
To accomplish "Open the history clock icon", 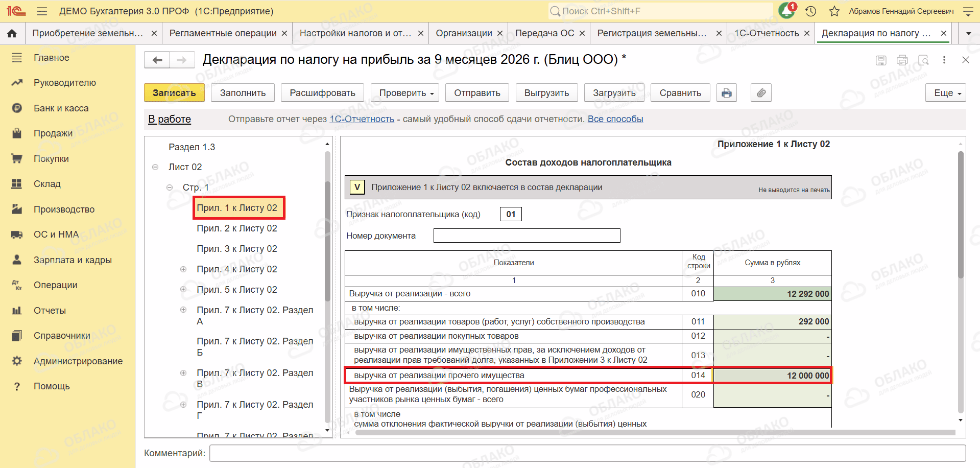I will click(810, 11).
